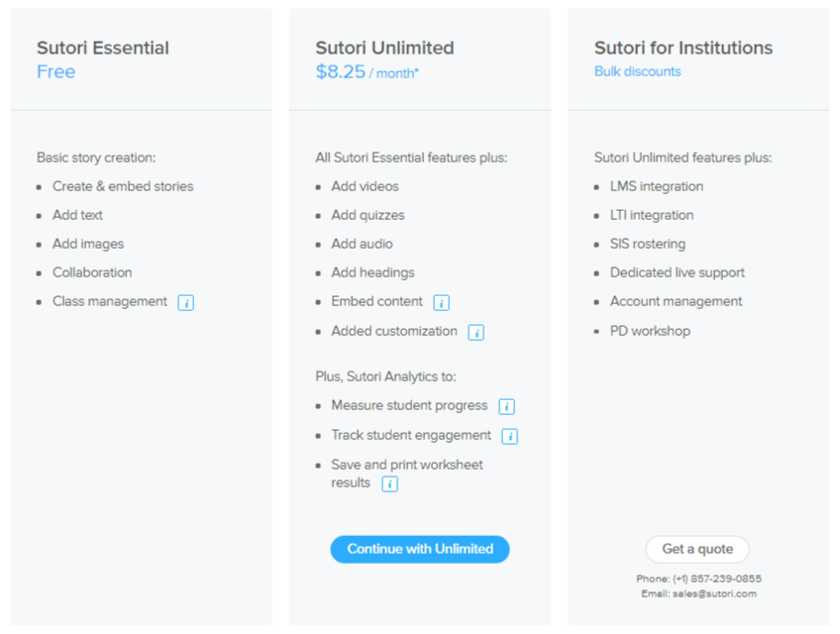Viewport: 840px width, 634px height.
Task: Open the Embed content info icon
Action: coord(442,303)
